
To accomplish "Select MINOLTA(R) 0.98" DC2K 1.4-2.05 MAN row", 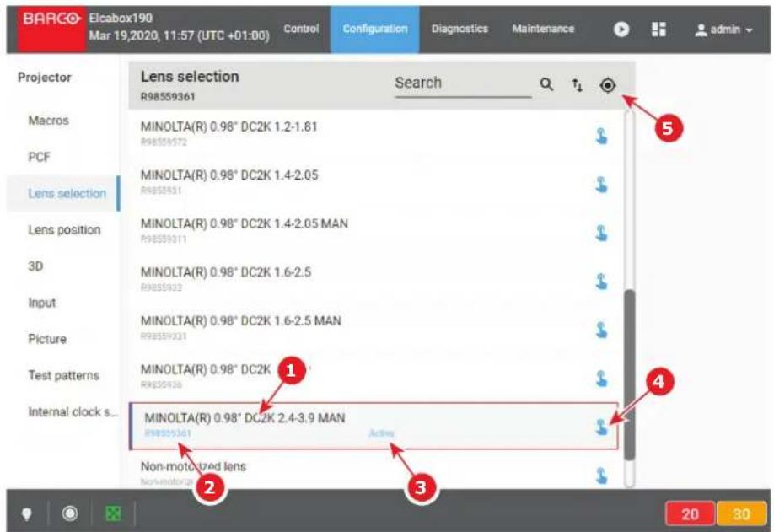I will [374, 230].
